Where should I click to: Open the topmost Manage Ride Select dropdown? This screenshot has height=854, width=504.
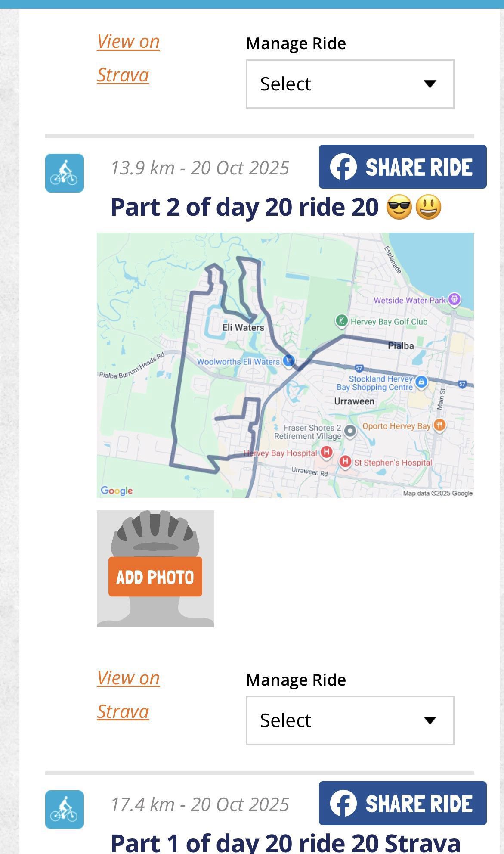point(350,84)
